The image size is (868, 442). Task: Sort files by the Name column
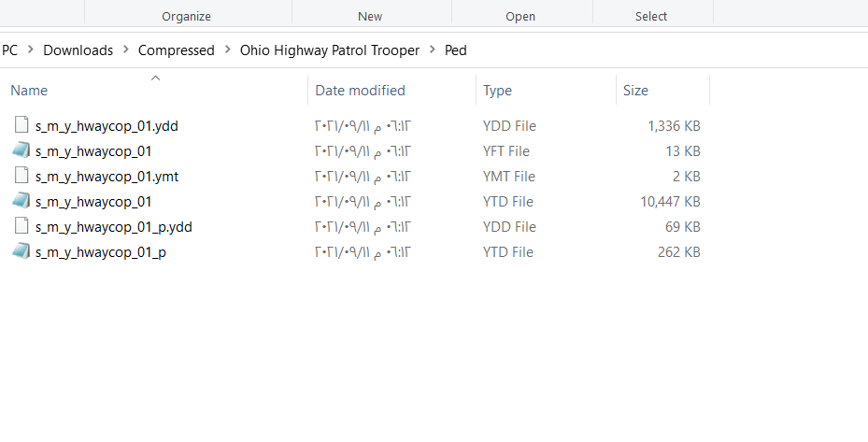click(x=29, y=91)
